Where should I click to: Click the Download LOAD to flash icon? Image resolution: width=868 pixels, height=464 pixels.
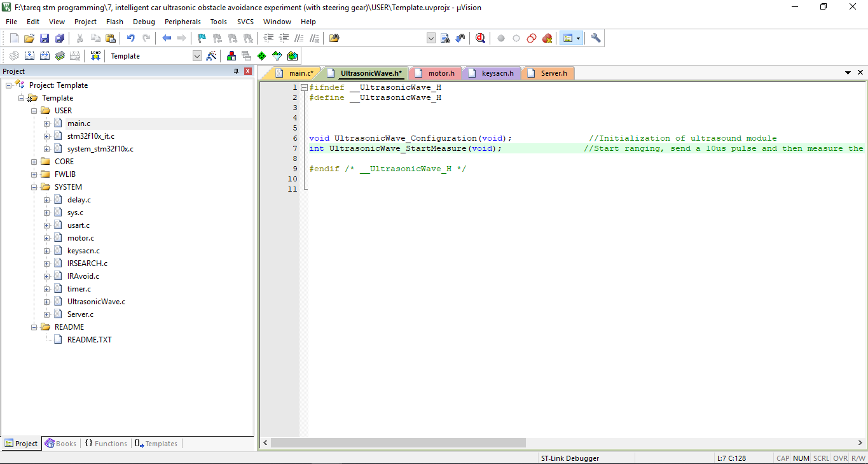(x=95, y=56)
